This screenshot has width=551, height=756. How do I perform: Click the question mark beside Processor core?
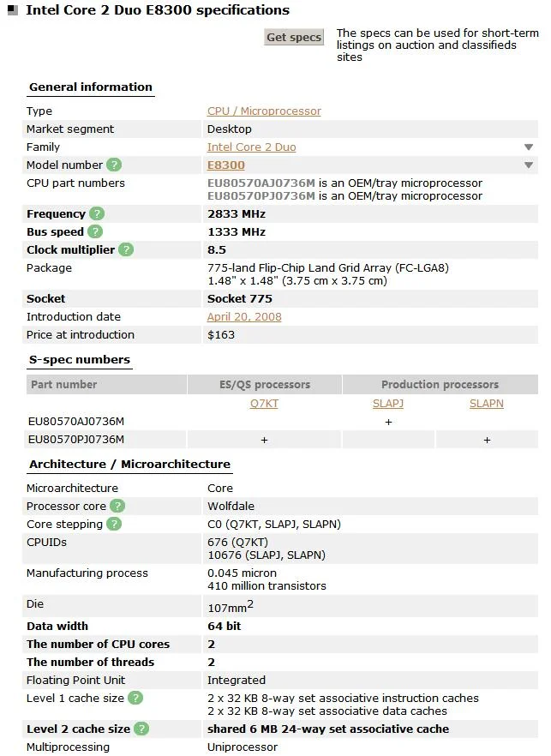coord(117,506)
